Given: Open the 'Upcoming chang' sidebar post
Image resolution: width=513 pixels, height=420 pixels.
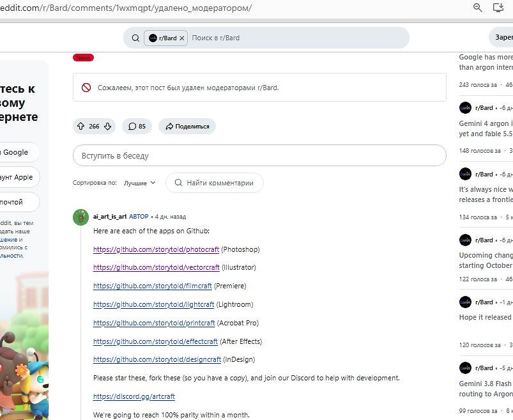Looking at the screenshot, I should tap(486, 260).
